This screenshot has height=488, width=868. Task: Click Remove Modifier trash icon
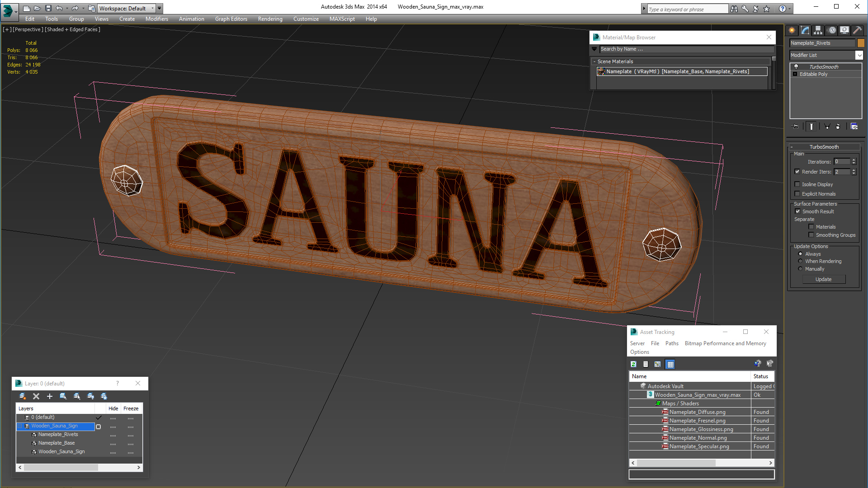point(838,127)
